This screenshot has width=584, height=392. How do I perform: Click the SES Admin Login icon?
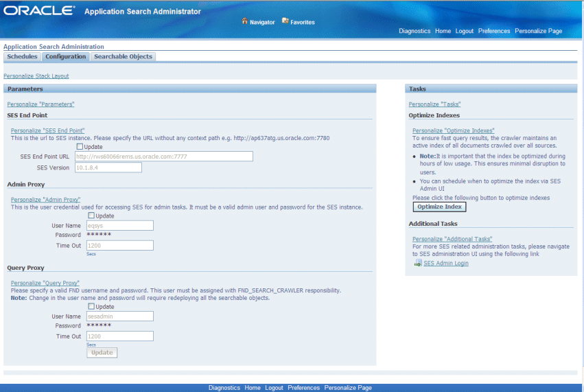click(418, 263)
